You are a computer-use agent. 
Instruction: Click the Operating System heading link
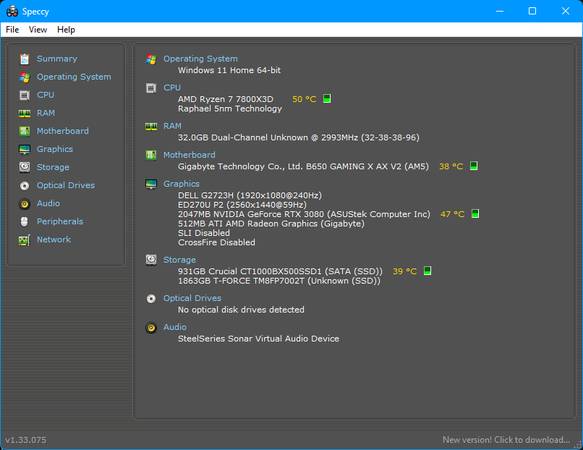[200, 59]
